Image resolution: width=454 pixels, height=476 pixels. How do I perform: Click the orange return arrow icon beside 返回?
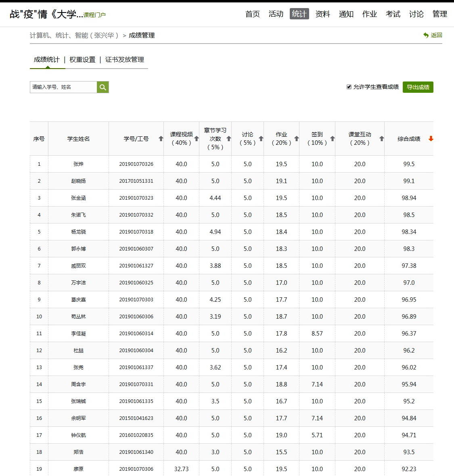coord(426,35)
